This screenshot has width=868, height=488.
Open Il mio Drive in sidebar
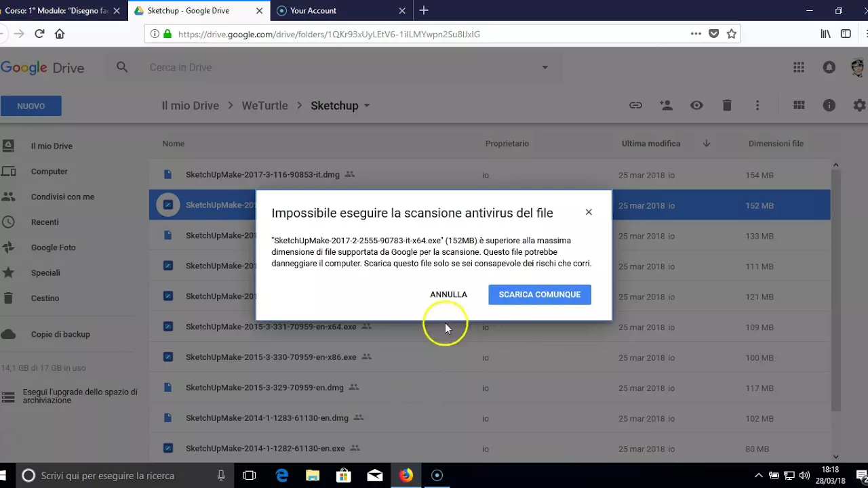[x=52, y=146]
